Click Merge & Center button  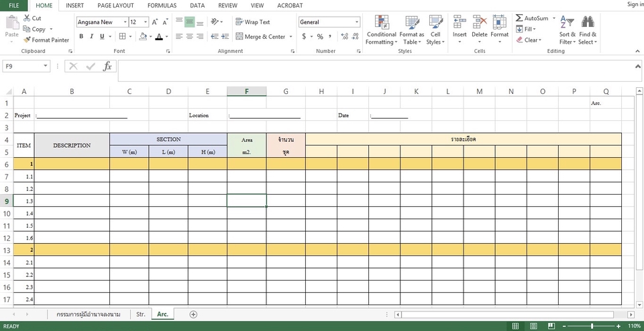point(260,37)
